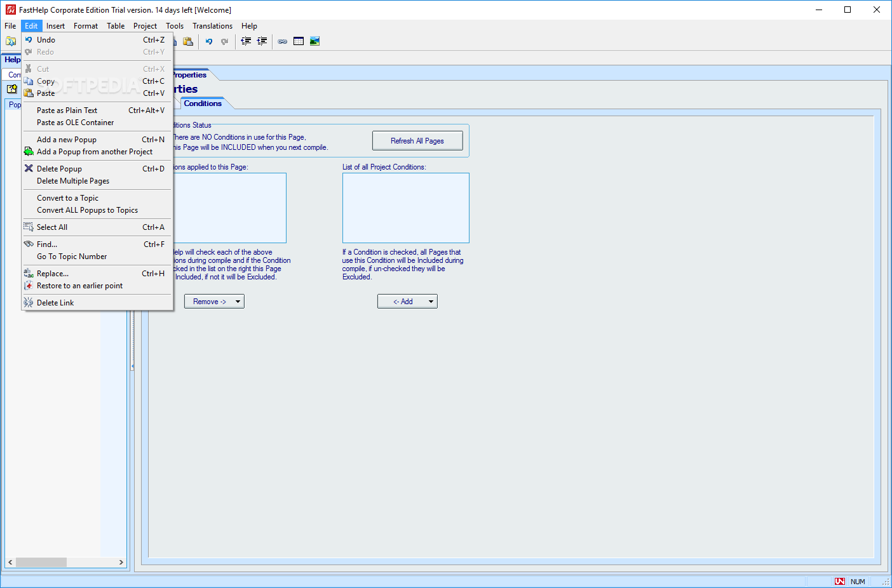Screen dimensions: 892x588
Task: Open the Translations menu
Action: click(212, 26)
